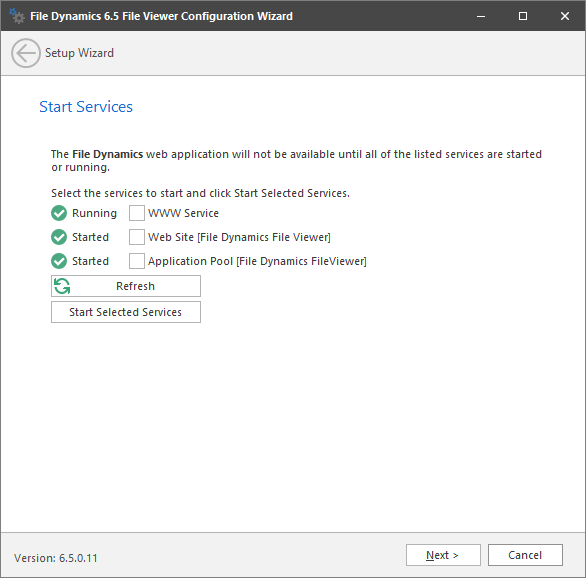This screenshot has width=586, height=578.
Task: Check the Web Site [File Dynamics File Viewer] box
Action: (137, 237)
